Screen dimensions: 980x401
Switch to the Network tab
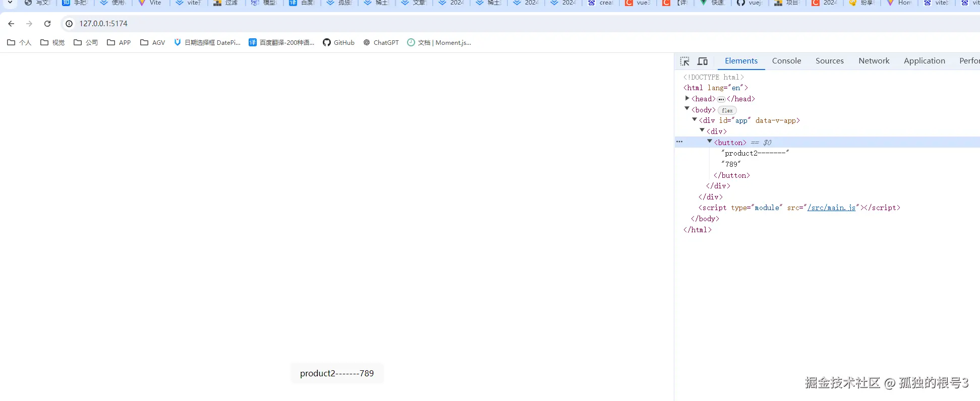coord(874,61)
